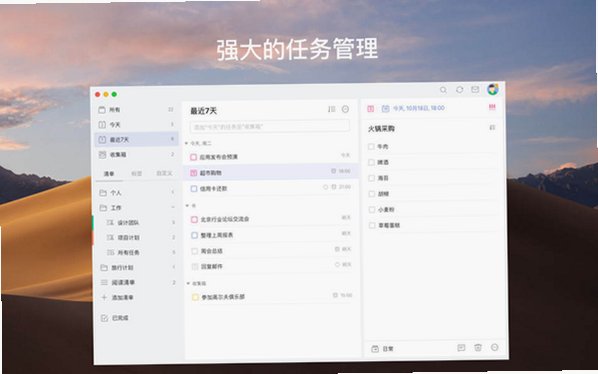Click the add-task input field
Image resolution: width=598 pixels, height=374 pixels.
(x=269, y=127)
